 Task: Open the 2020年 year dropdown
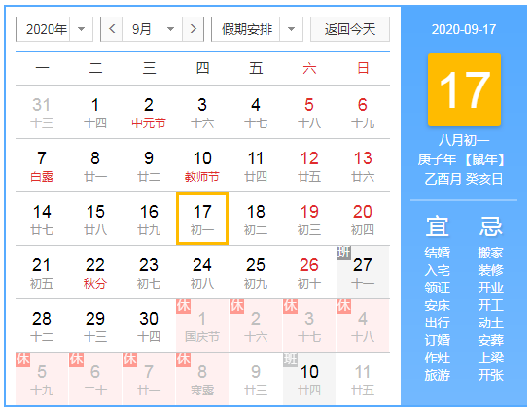[x=54, y=29]
